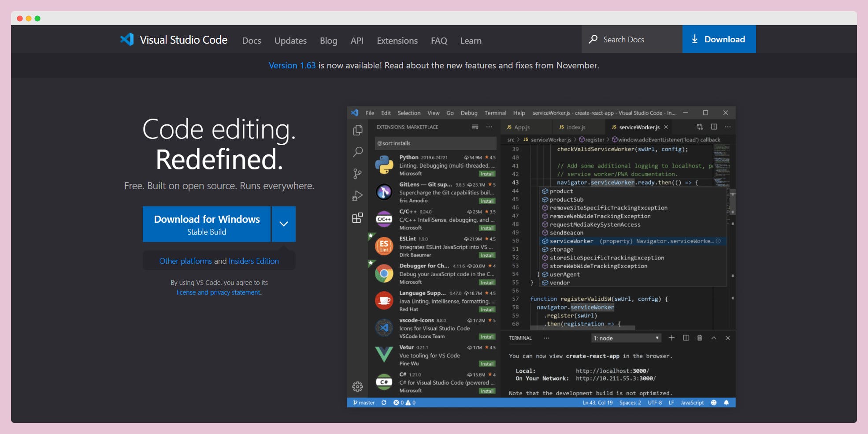868x434 pixels.
Task: Click the errors and warnings count in status bar
Action: click(x=404, y=403)
